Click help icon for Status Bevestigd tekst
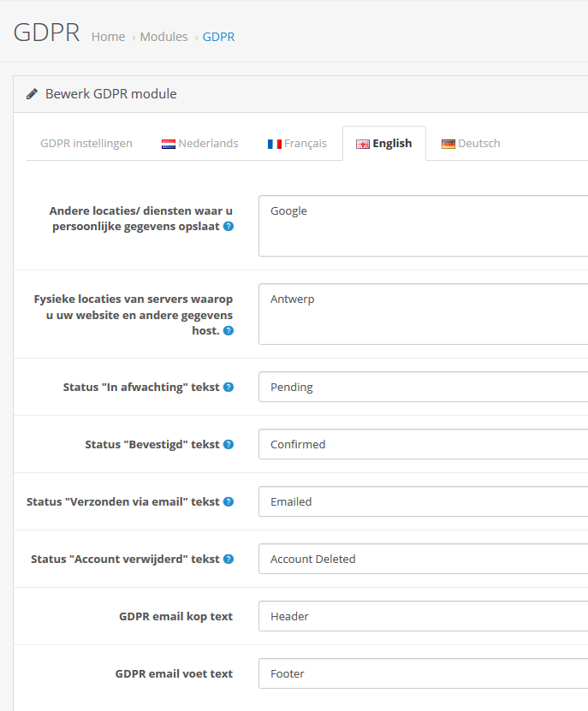 (229, 444)
